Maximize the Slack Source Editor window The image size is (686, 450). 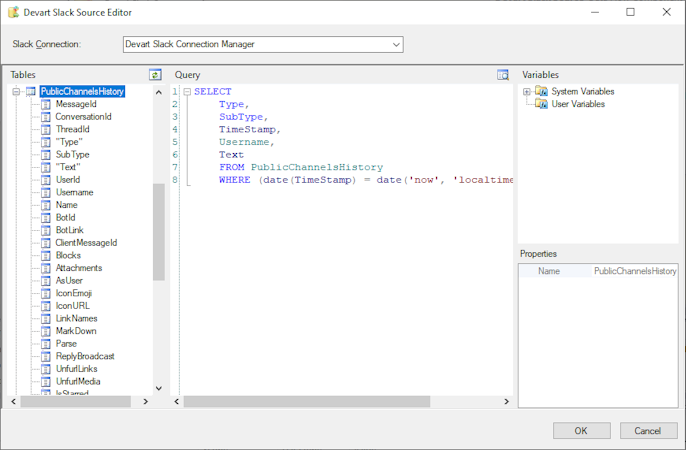(x=630, y=12)
